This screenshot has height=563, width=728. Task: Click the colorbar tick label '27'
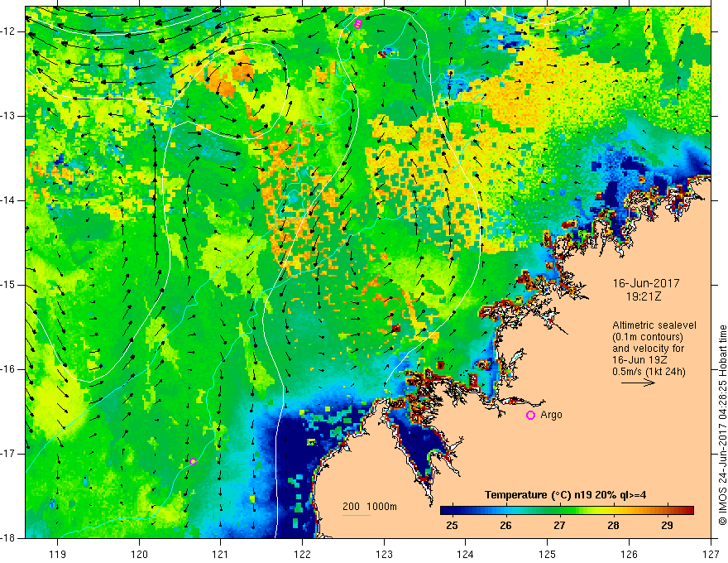coord(560,526)
